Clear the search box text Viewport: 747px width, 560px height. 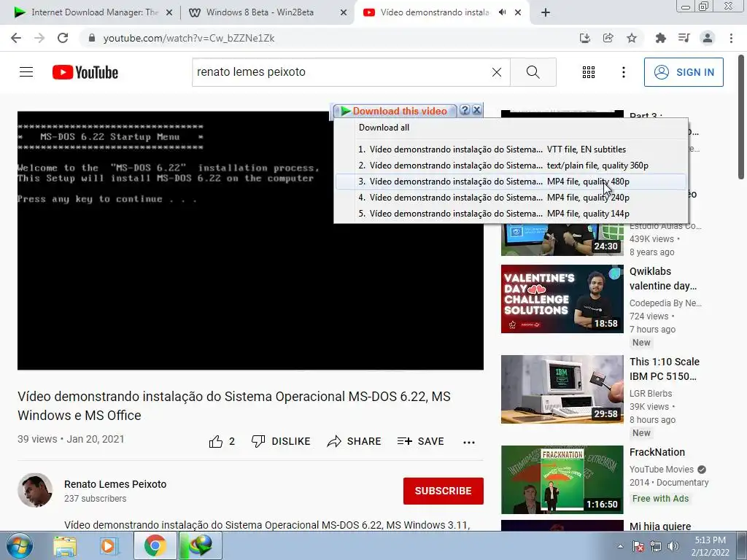click(496, 72)
